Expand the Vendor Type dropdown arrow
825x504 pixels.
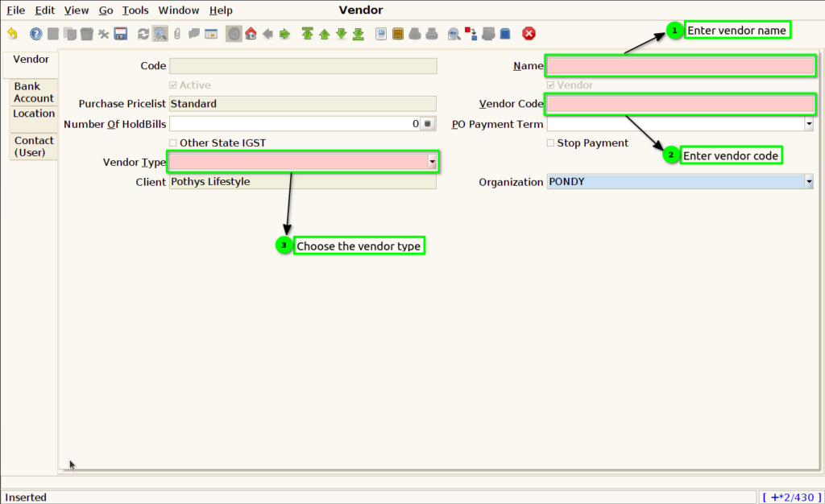(x=432, y=162)
